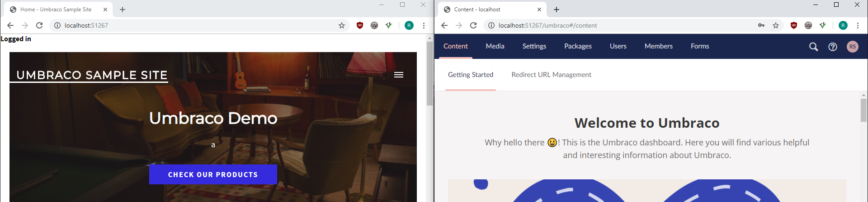View site info icon in left address bar
868x202 pixels.
tap(57, 25)
